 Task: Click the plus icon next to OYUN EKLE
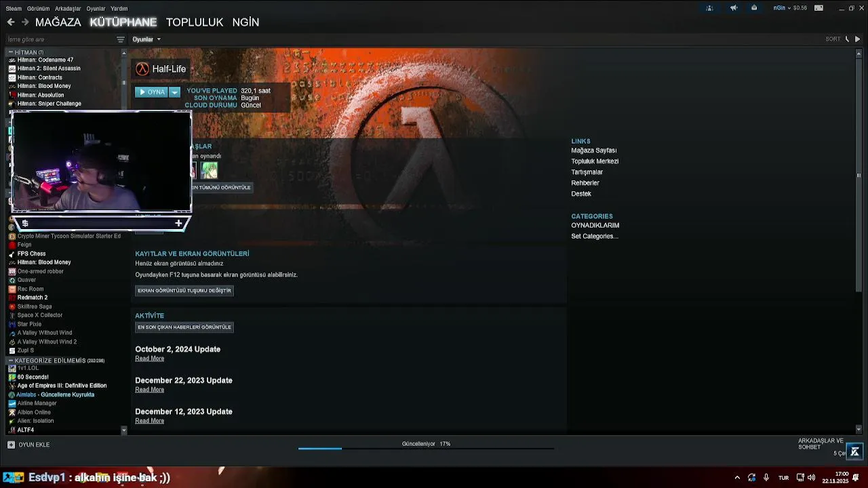pyautogui.click(x=11, y=445)
